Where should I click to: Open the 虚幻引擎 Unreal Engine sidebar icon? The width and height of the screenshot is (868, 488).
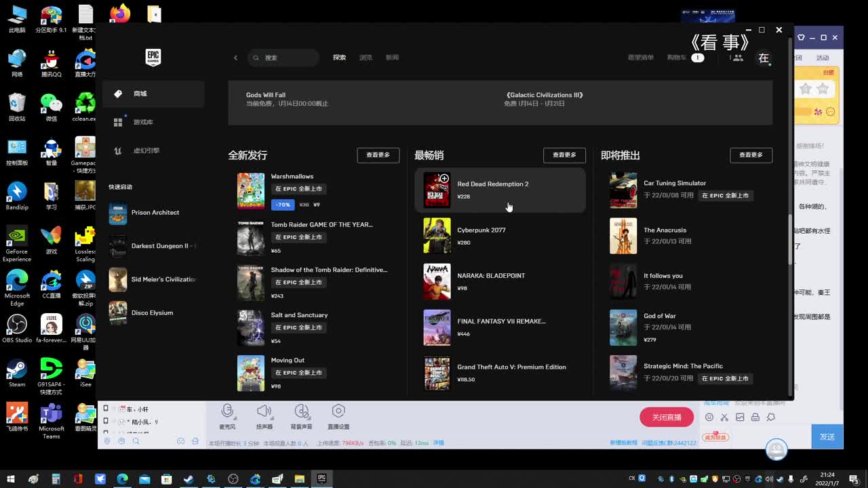point(118,150)
